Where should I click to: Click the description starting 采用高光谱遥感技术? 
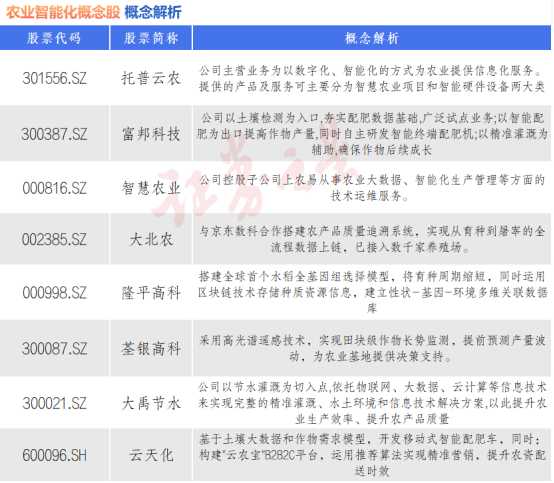(x=372, y=348)
